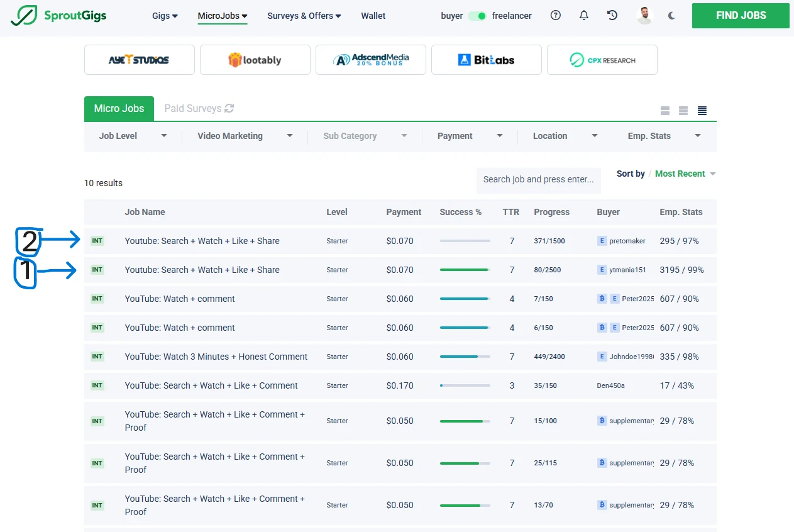Open the YouTube: Watch 3 Minutes + Honest Comment job
Image resolution: width=794 pixels, height=532 pixels.
216,357
